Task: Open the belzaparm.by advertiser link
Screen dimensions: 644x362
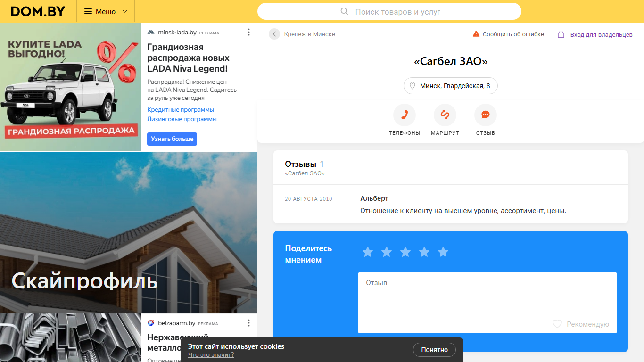Action: [x=176, y=323]
